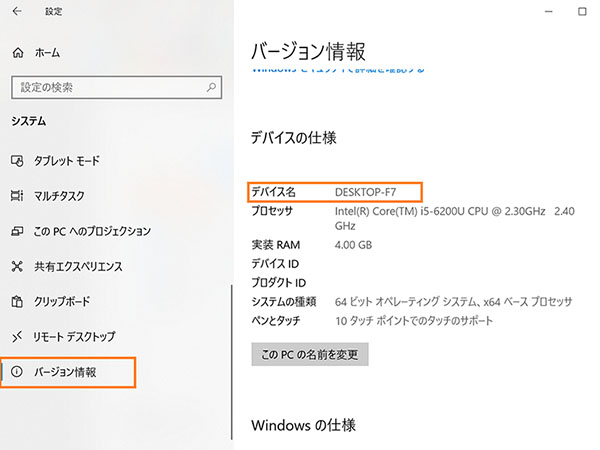Click the デバイスの仕様 heading
600x450 pixels.
tap(293, 138)
